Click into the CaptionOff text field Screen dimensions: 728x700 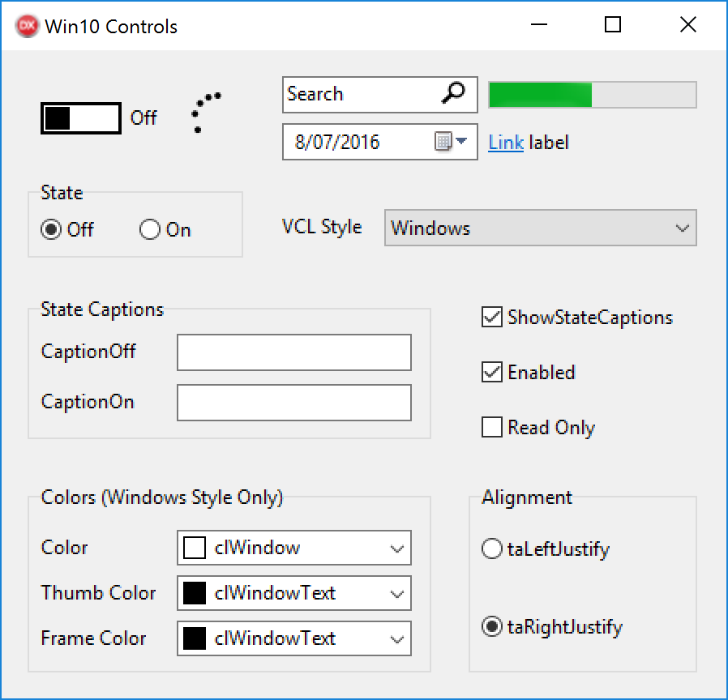(x=293, y=352)
